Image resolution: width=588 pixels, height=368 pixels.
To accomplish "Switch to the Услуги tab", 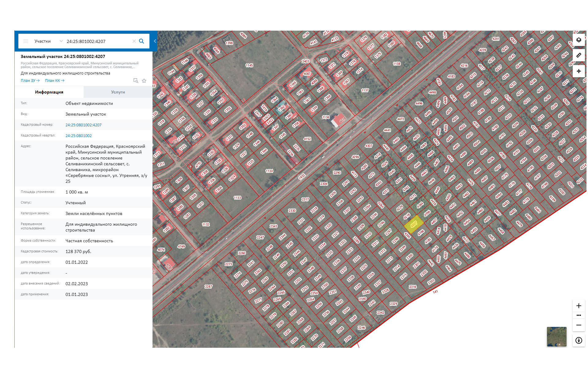I will (x=118, y=92).
